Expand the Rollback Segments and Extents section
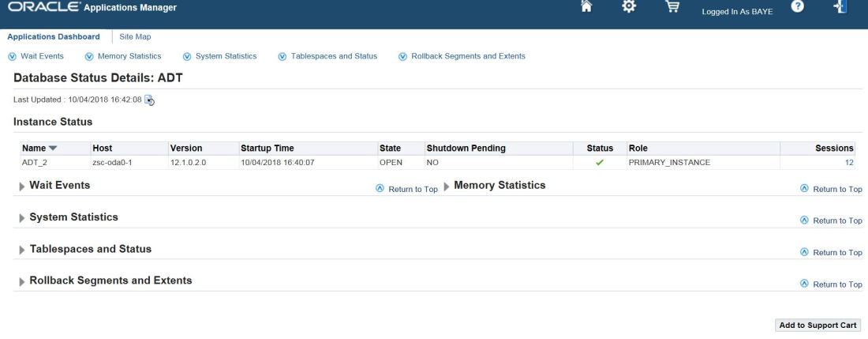Viewport: 868px width, 339px height. point(21,281)
